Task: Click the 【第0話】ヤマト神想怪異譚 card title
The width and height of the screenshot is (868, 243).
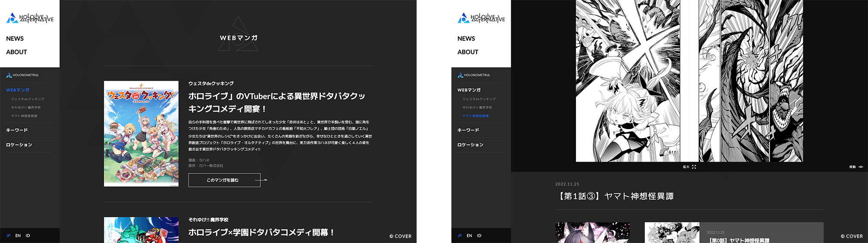Action: click(738, 240)
